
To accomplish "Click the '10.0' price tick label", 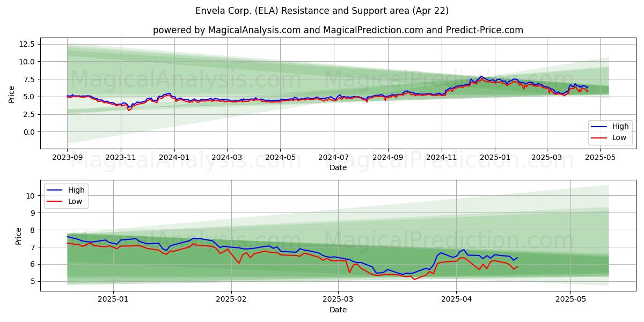I will coord(27,62).
